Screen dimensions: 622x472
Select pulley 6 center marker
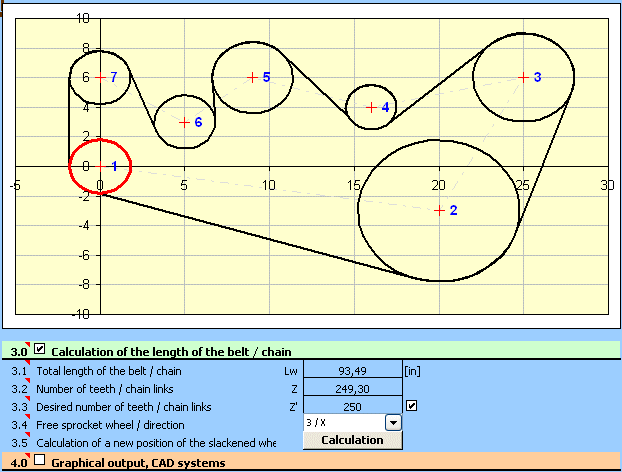[x=184, y=122]
